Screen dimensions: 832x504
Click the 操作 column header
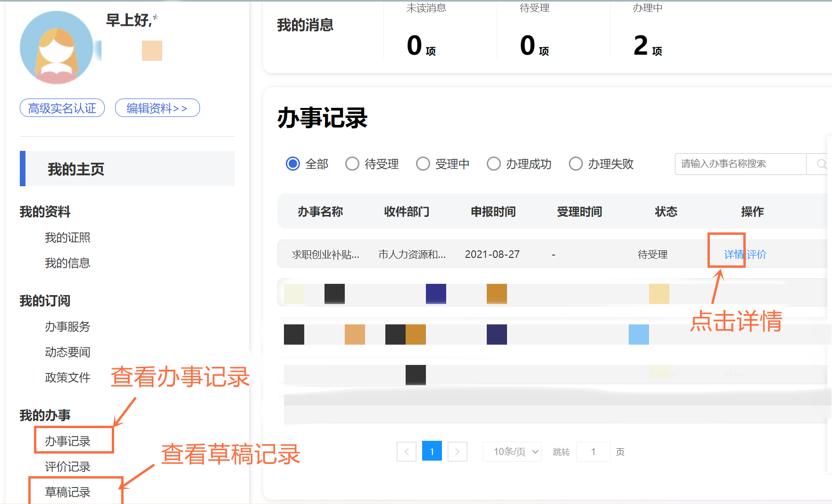pos(752,212)
